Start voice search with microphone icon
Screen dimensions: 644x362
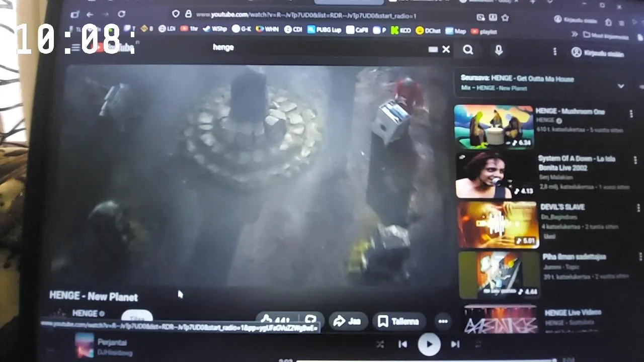499,50
